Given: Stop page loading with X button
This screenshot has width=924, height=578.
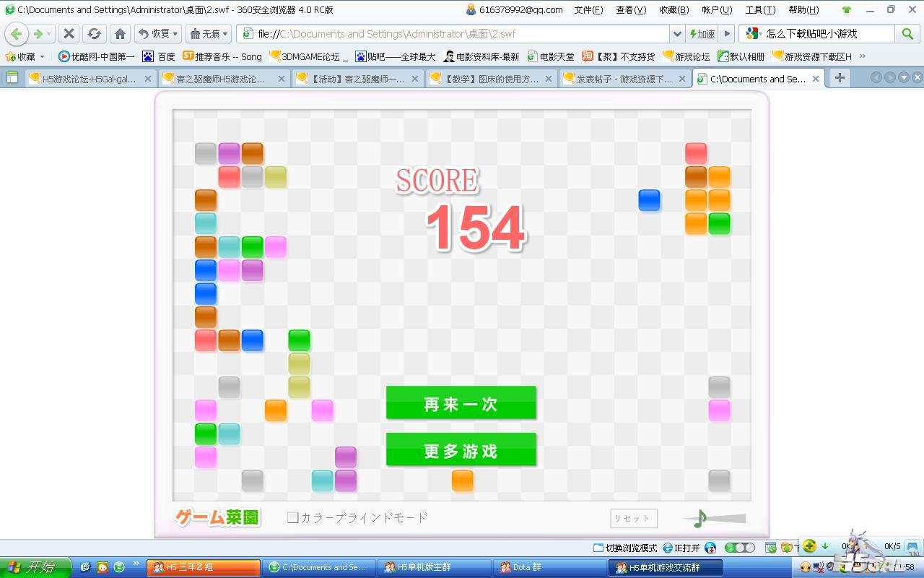Looking at the screenshot, I should [69, 34].
